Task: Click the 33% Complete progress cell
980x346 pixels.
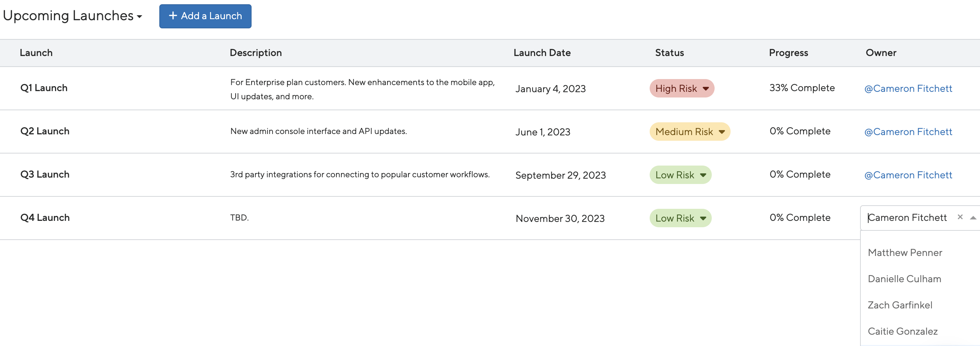Action: pos(802,88)
